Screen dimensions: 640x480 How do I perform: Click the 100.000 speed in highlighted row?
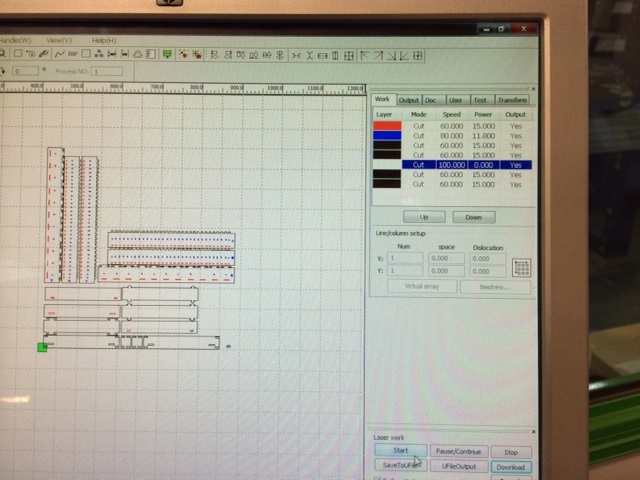point(451,165)
